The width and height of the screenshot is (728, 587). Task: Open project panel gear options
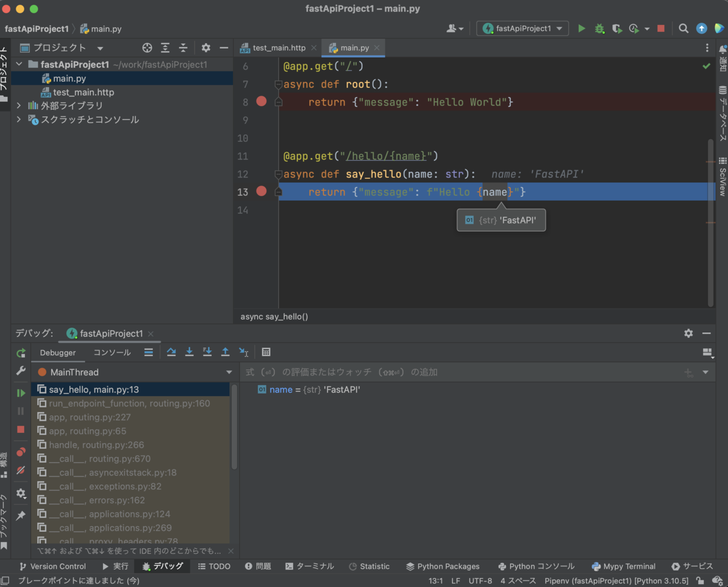tap(206, 48)
